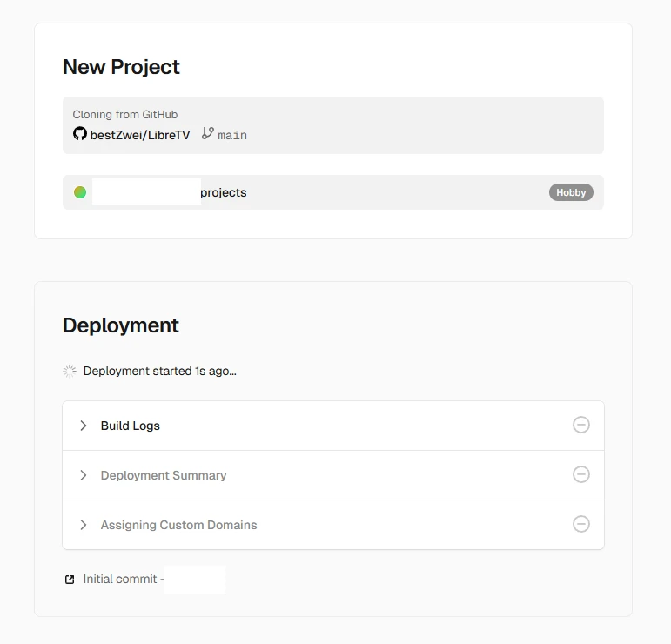The image size is (671, 644).
Task: Click the Build Logs section title
Action: [131, 426]
